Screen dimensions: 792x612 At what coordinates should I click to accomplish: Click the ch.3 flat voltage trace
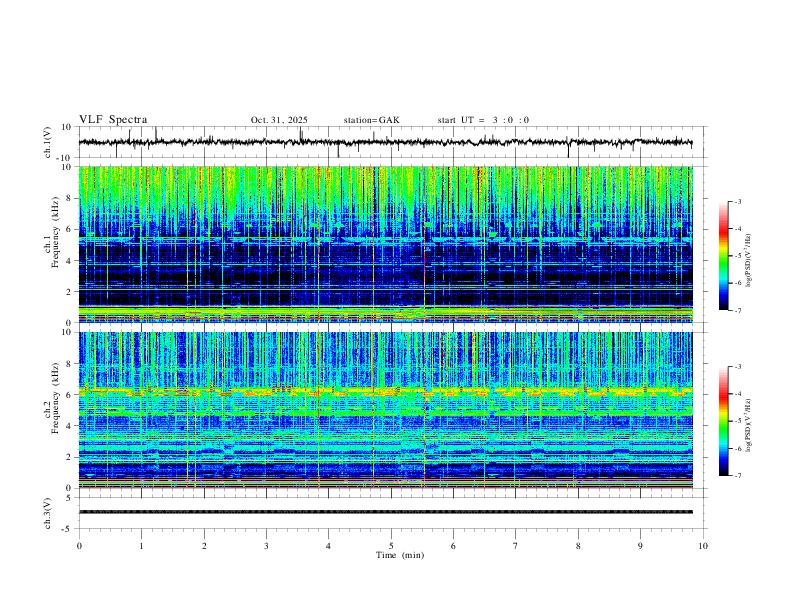point(385,512)
